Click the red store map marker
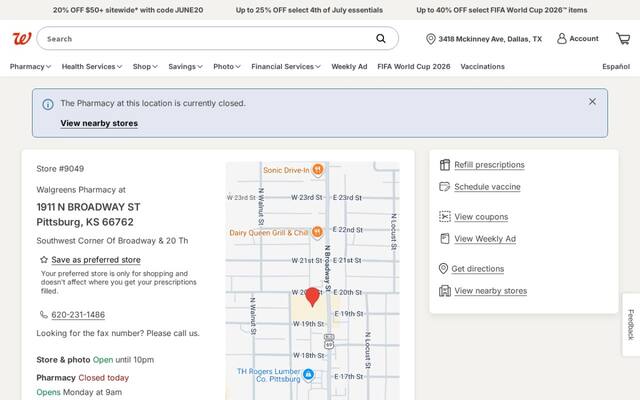 (313, 297)
